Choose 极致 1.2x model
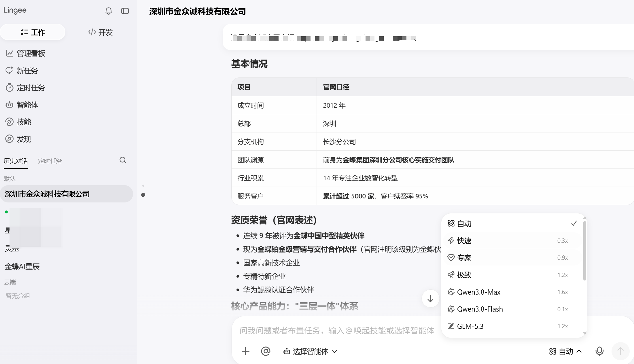 click(512, 275)
